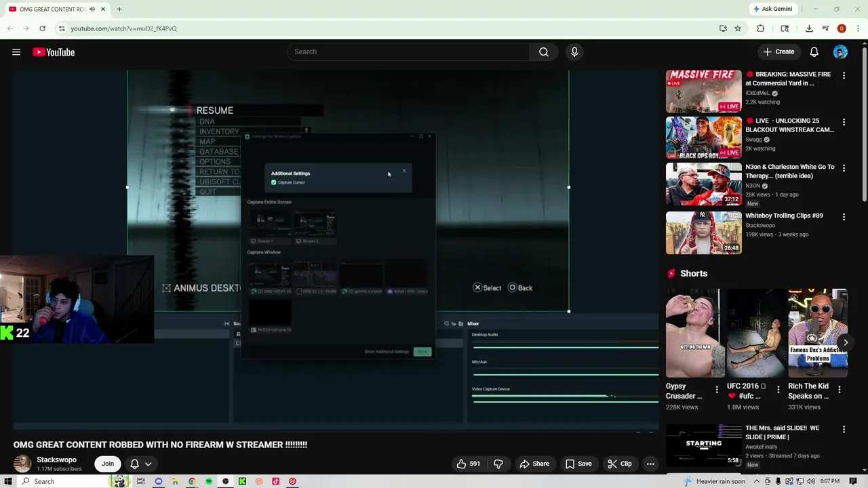The height and width of the screenshot is (488, 868).
Task: Focus the YouTube search field
Action: click(x=408, y=52)
